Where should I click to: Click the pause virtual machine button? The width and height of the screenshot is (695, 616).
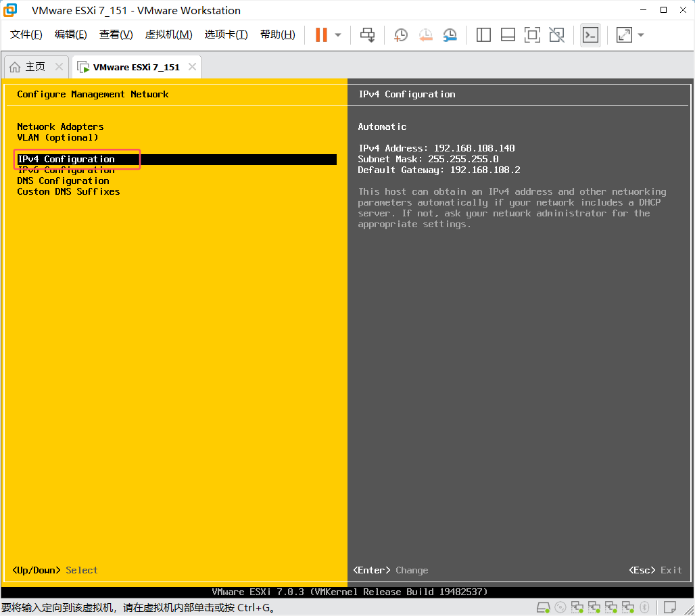pos(321,34)
